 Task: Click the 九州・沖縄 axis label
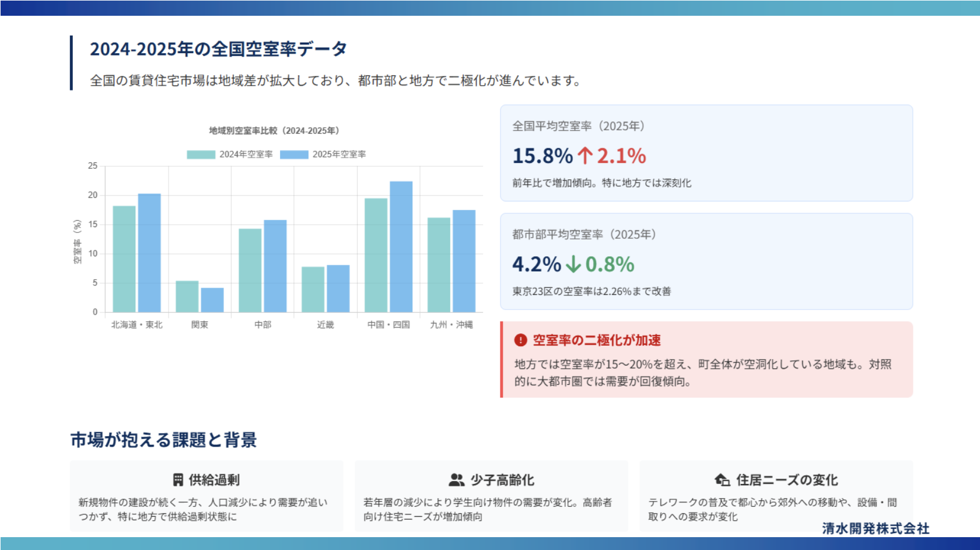pyautogui.click(x=452, y=325)
